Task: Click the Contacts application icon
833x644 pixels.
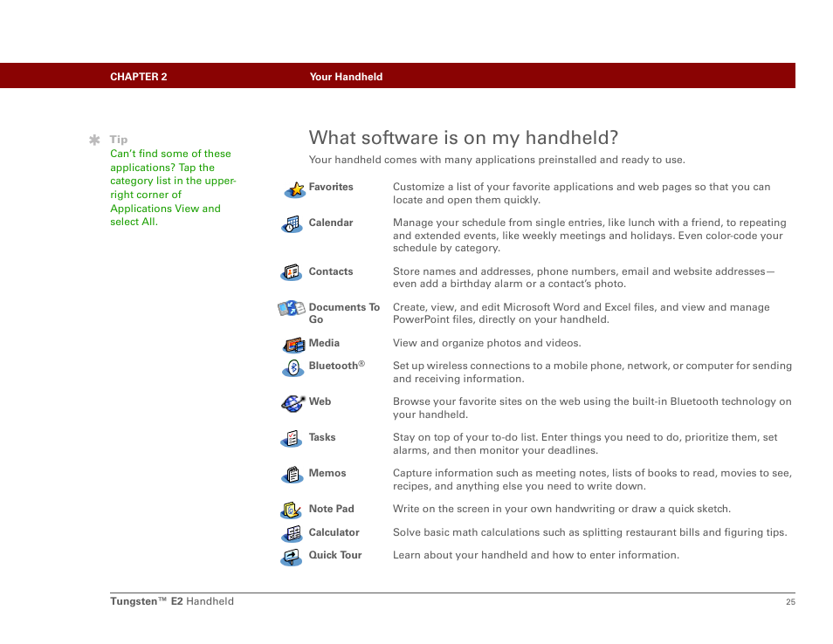Action: [291, 273]
